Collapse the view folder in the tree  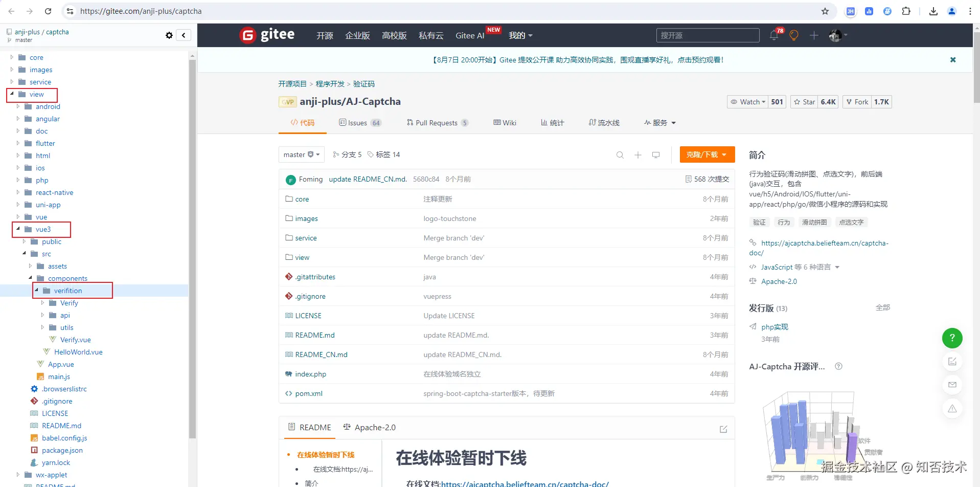coord(12,94)
